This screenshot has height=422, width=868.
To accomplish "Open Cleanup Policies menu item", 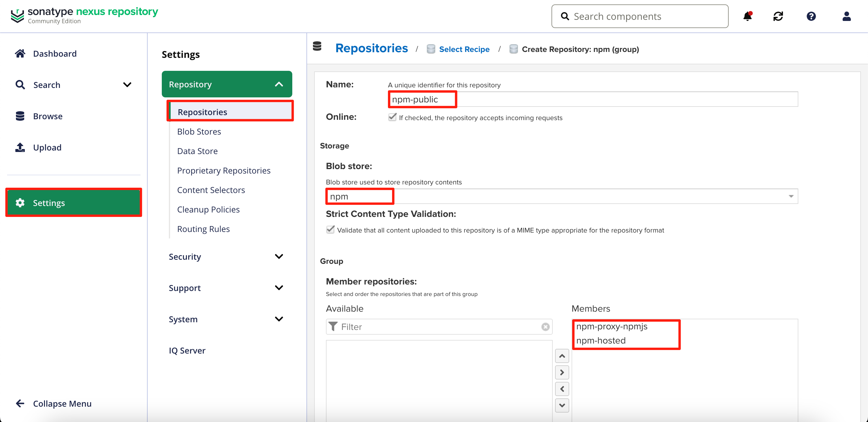I will pos(208,210).
